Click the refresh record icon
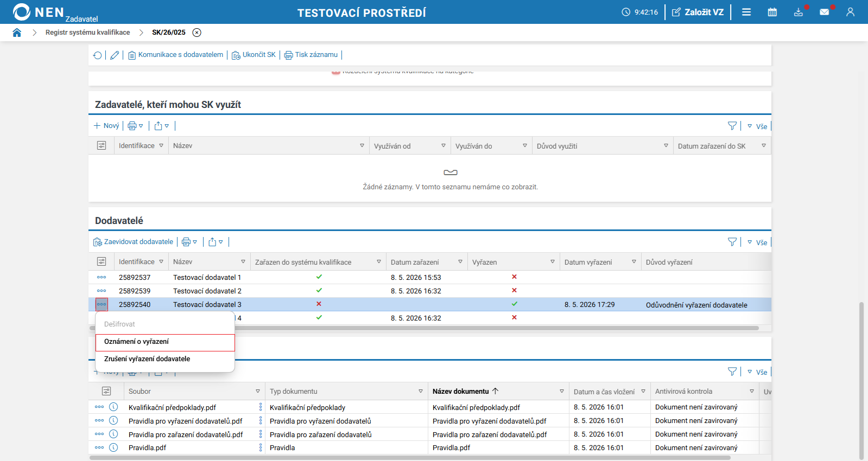 98,55
